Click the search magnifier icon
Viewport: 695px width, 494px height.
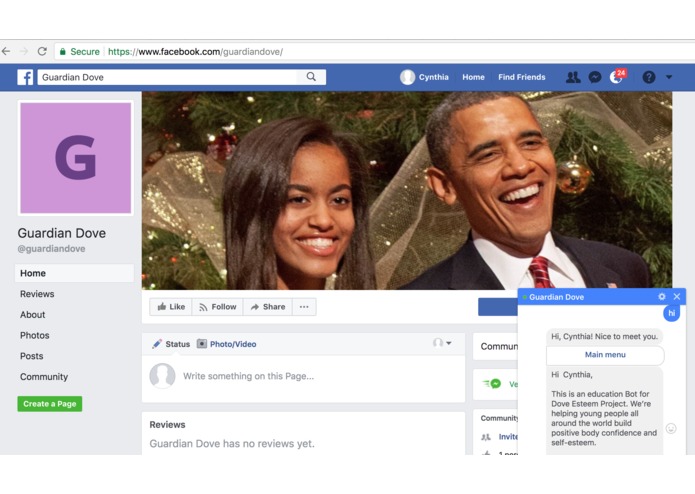click(311, 77)
